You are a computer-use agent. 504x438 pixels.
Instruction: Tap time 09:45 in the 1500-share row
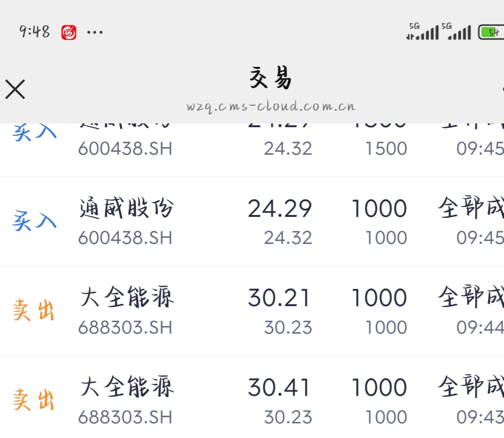(x=480, y=149)
